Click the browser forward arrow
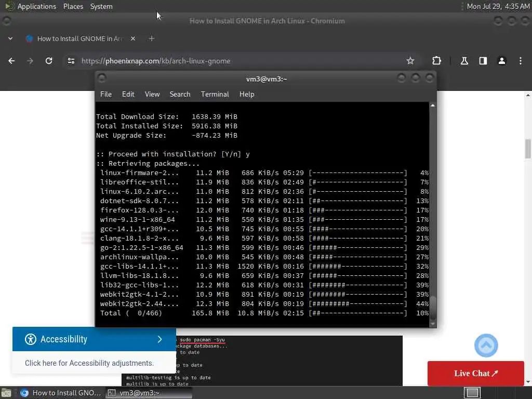This screenshot has width=532, height=399. tap(30, 61)
